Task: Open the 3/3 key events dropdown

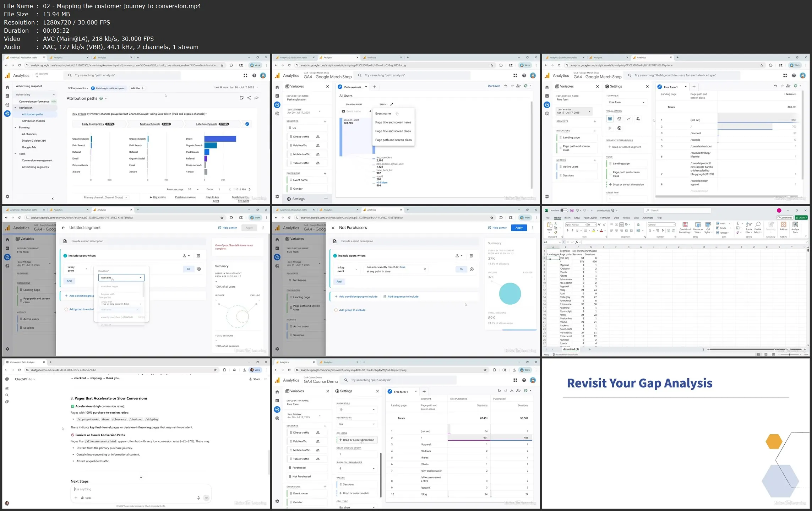Action: 78,88
